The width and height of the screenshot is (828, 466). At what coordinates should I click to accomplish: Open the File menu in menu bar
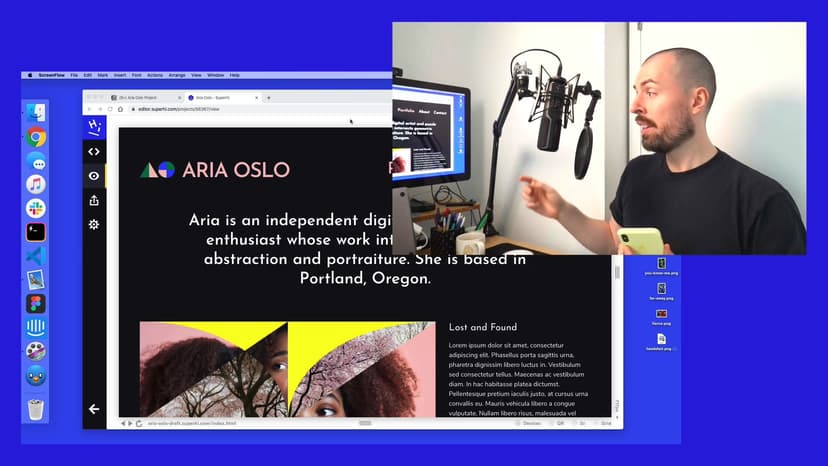click(x=74, y=75)
